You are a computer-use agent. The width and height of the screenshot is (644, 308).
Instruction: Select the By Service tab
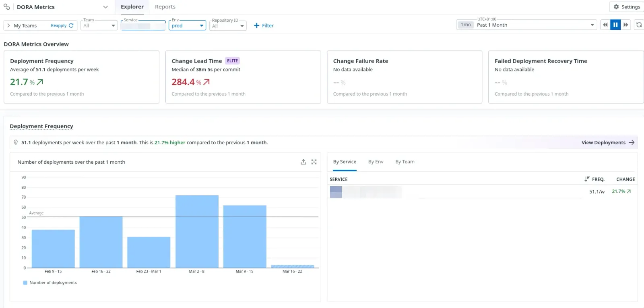coord(345,162)
